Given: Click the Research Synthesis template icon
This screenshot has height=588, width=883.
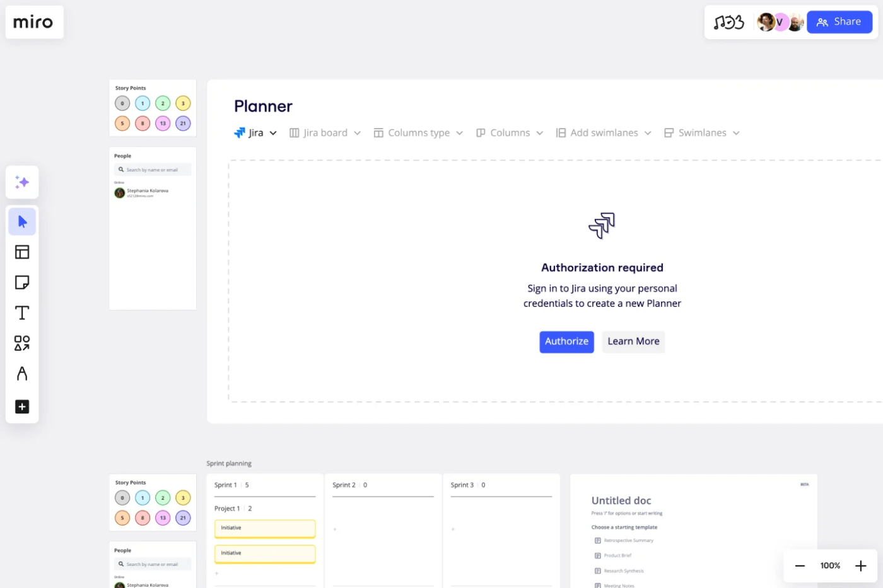Looking at the screenshot, I should 597,571.
